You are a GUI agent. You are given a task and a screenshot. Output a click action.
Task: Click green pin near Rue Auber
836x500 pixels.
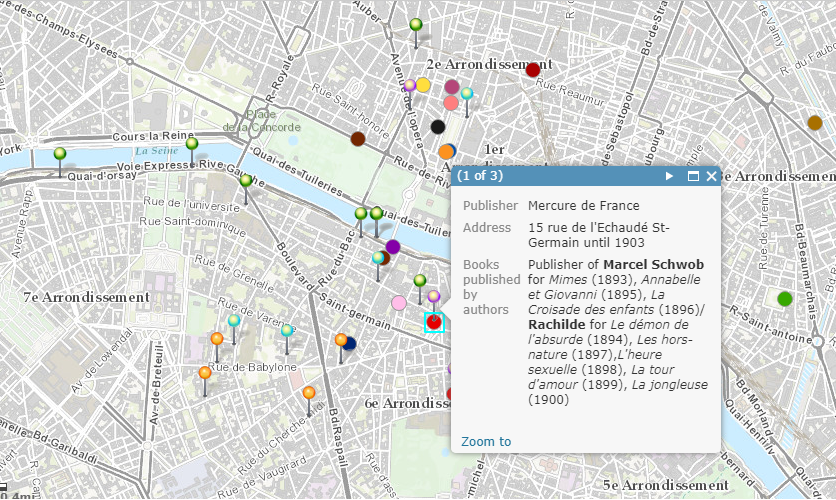[416, 25]
